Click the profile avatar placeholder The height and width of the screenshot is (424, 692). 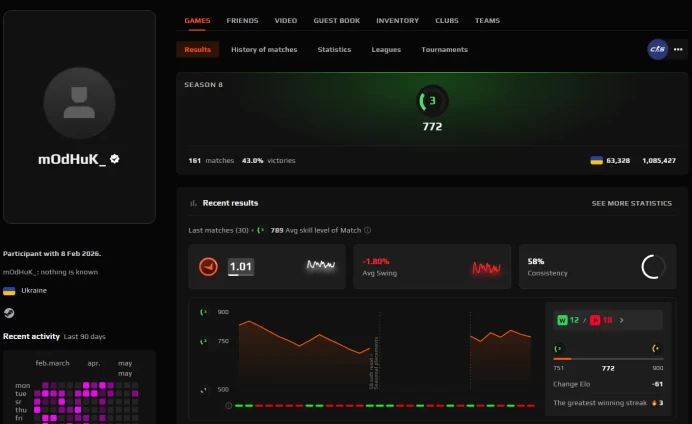tap(79, 103)
